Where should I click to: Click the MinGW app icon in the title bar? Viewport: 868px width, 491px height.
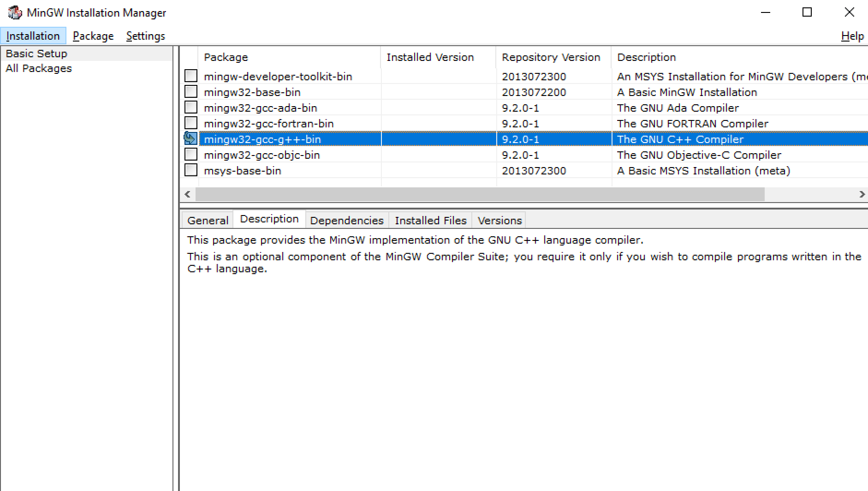pyautogui.click(x=15, y=12)
